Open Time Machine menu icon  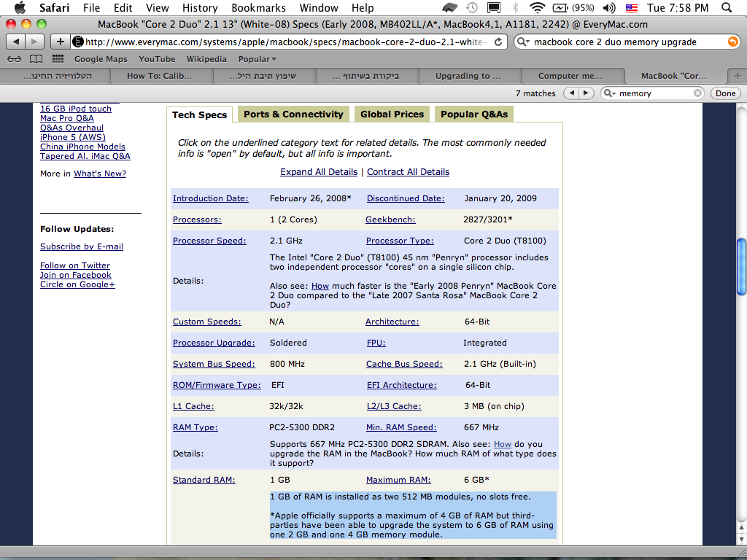coord(471,7)
